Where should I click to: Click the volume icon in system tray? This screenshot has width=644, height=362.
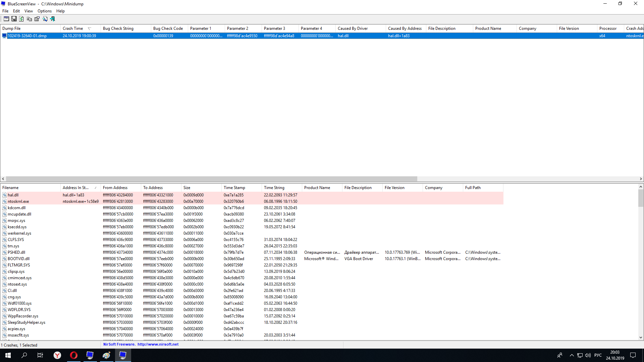point(588,355)
